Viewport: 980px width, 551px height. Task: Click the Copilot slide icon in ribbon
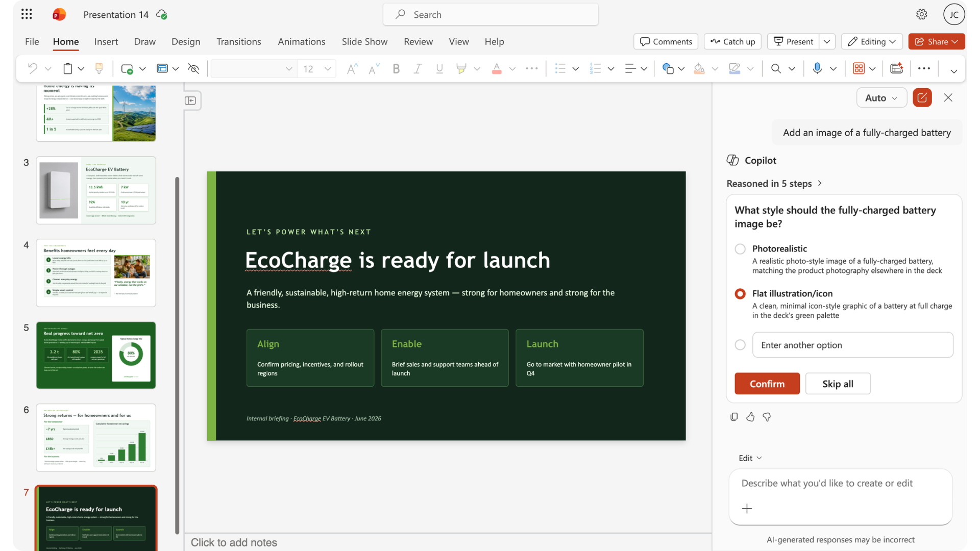click(x=897, y=68)
